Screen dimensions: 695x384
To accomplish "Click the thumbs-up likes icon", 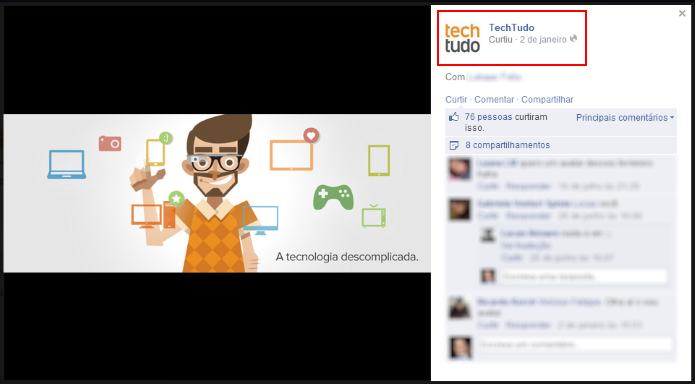I will pyautogui.click(x=454, y=118).
